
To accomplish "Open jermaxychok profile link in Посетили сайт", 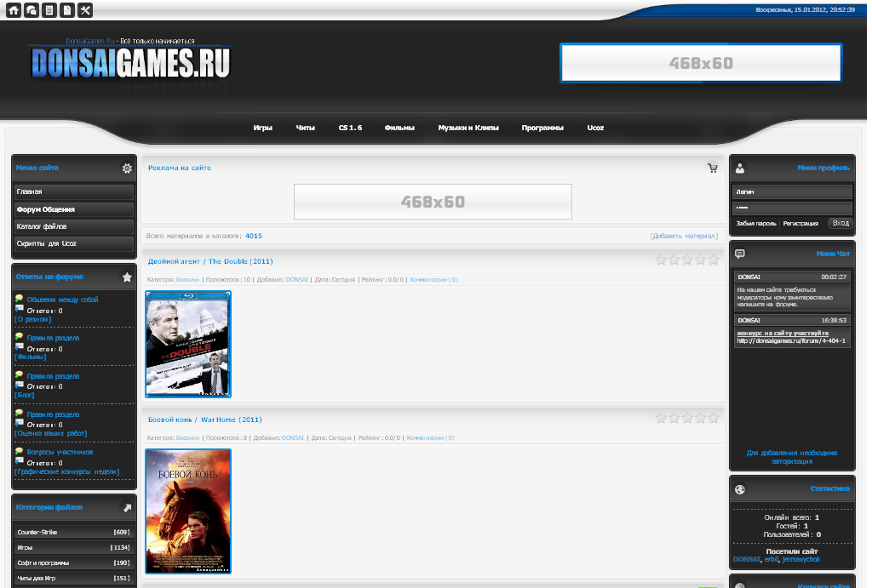I will [x=800, y=560].
